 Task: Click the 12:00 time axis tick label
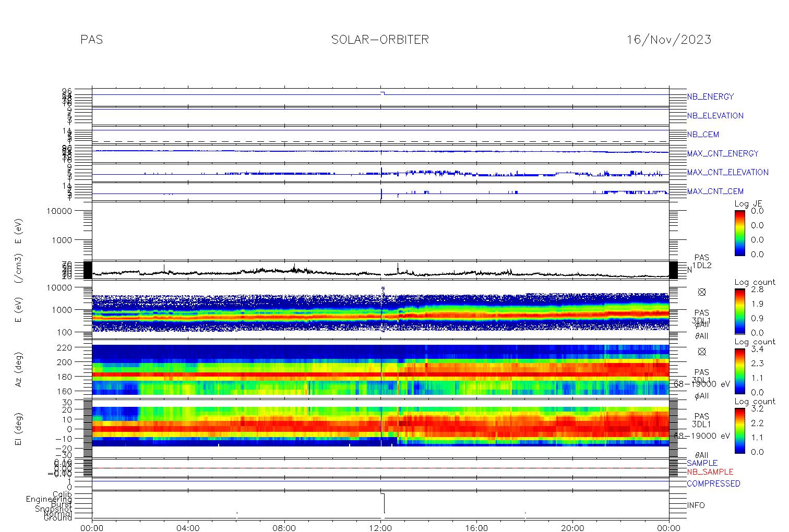click(380, 528)
